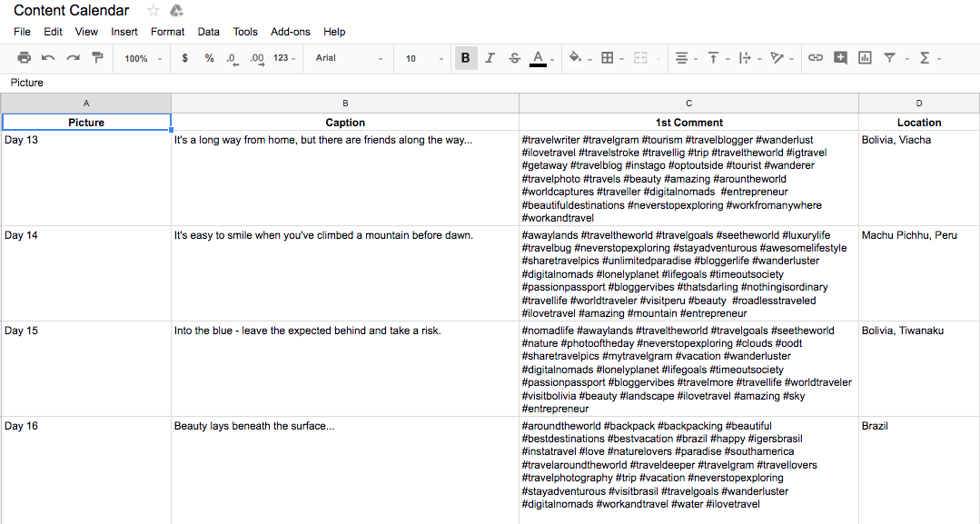
Task: Select column C header
Action: click(x=688, y=104)
